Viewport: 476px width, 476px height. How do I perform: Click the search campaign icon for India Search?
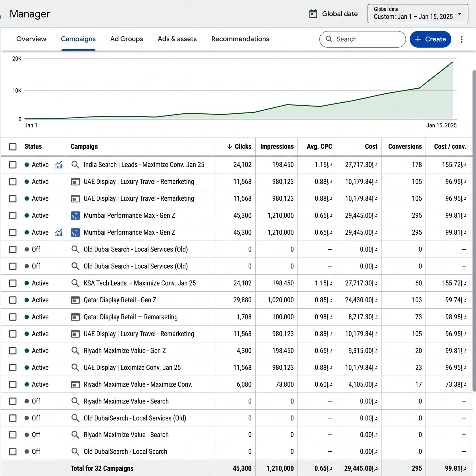(75, 165)
